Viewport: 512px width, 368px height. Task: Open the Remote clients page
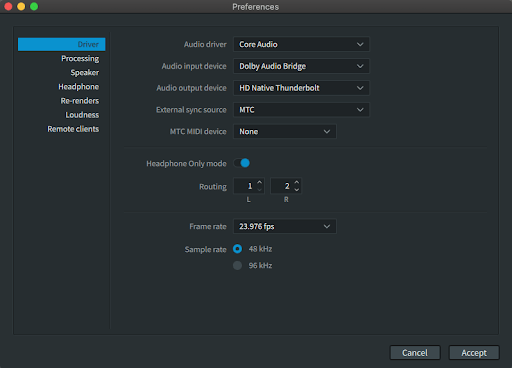coord(73,129)
